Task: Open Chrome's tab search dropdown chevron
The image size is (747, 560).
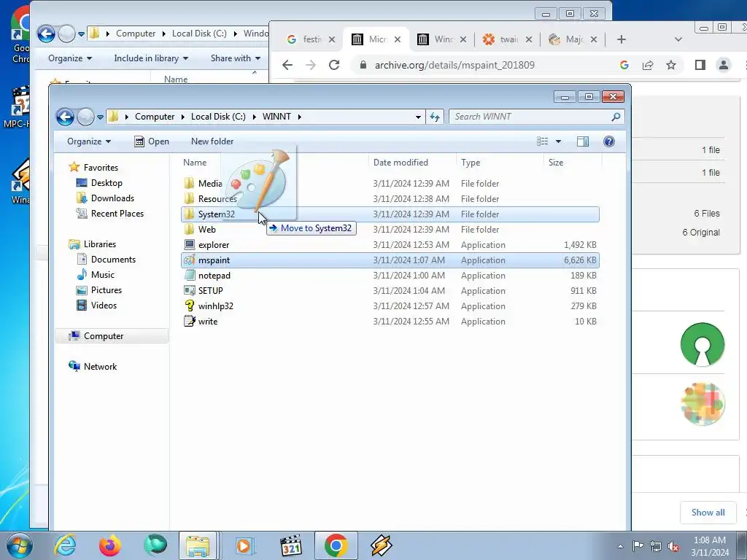Action: click(x=678, y=39)
